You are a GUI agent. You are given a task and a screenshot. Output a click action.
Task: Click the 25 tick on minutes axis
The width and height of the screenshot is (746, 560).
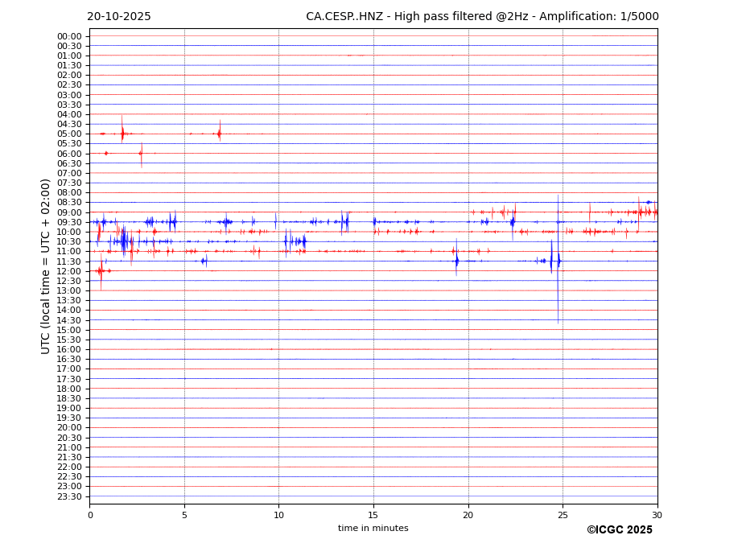[x=563, y=515]
